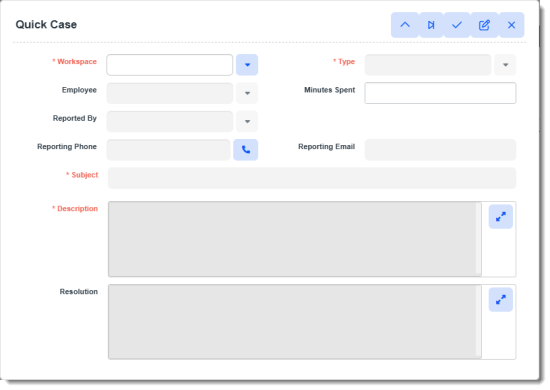Click the Minutes Spent input field
Image resolution: width=550 pixels, height=390 pixels.
coord(440,93)
